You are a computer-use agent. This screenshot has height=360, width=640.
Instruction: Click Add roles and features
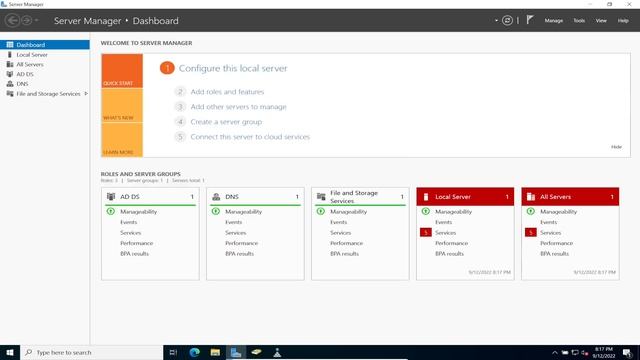pyautogui.click(x=227, y=91)
